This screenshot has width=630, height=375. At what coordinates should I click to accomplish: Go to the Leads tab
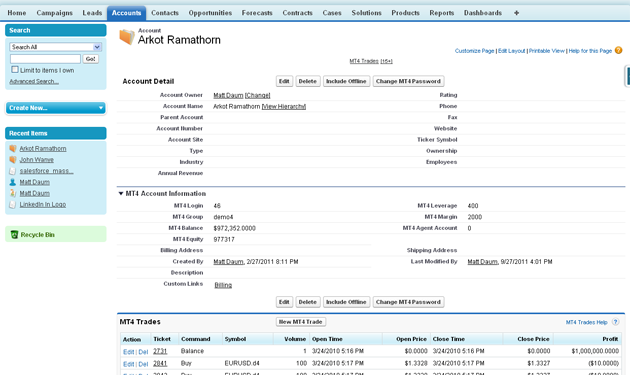click(92, 13)
